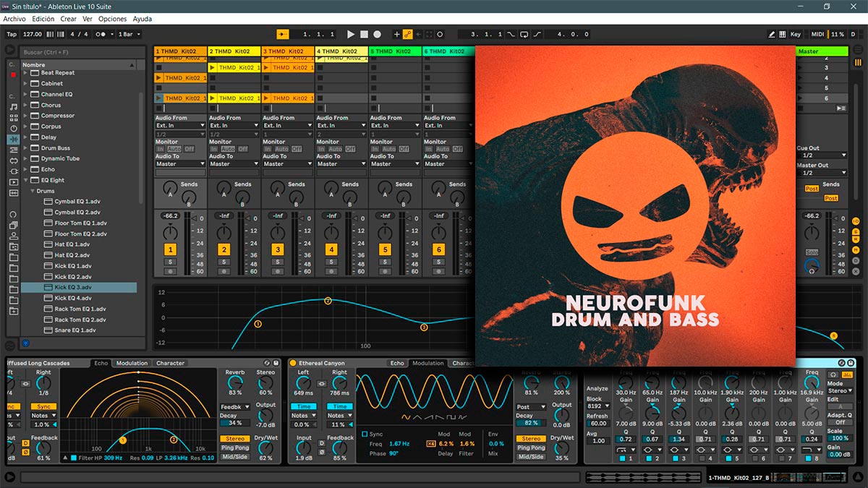This screenshot has height=488, width=868.
Task: Click the EQ Eight Scale slider
Action: click(840, 438)
